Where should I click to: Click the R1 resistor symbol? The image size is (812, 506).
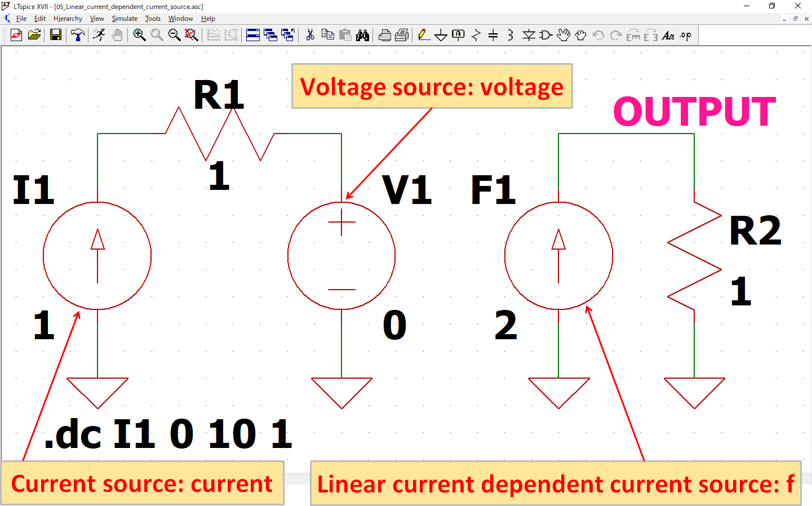click(x=220, y=134)
